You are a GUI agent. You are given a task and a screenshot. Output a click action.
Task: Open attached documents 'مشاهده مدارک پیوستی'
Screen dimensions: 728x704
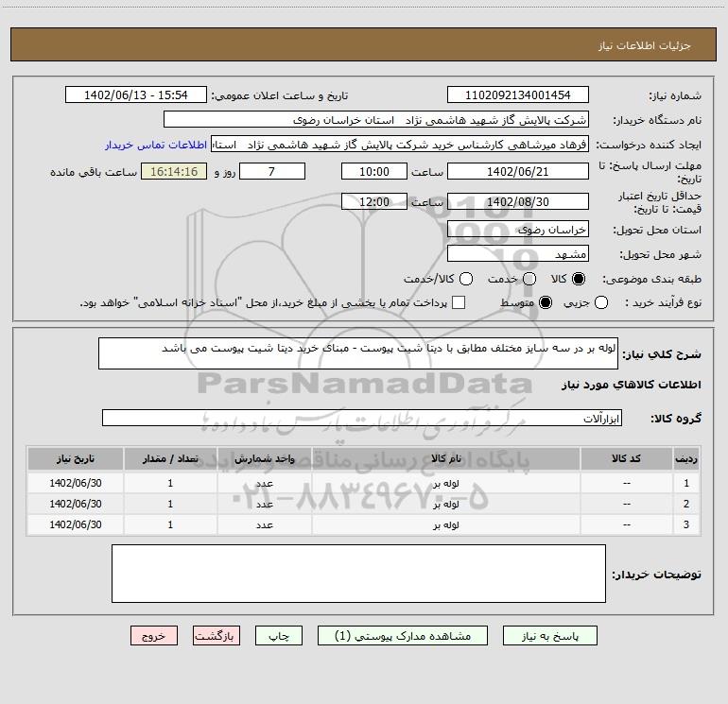(x=395, y=636)
